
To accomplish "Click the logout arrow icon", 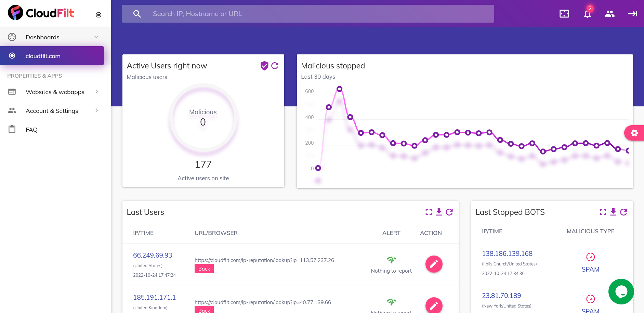I will click(x=632, y=14).
